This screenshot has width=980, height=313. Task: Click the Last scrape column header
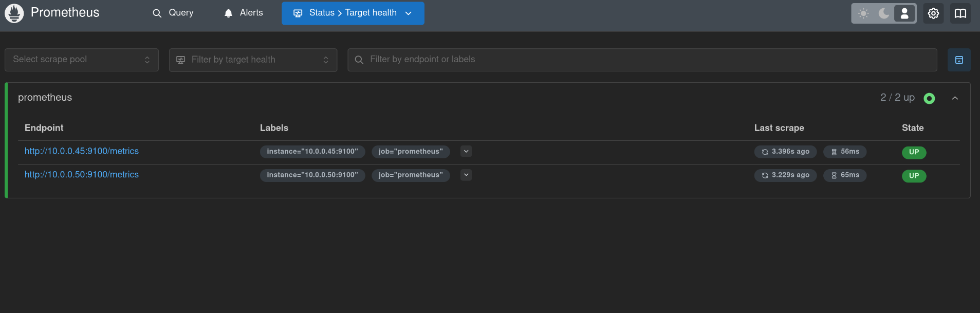(x=779, y=128)
